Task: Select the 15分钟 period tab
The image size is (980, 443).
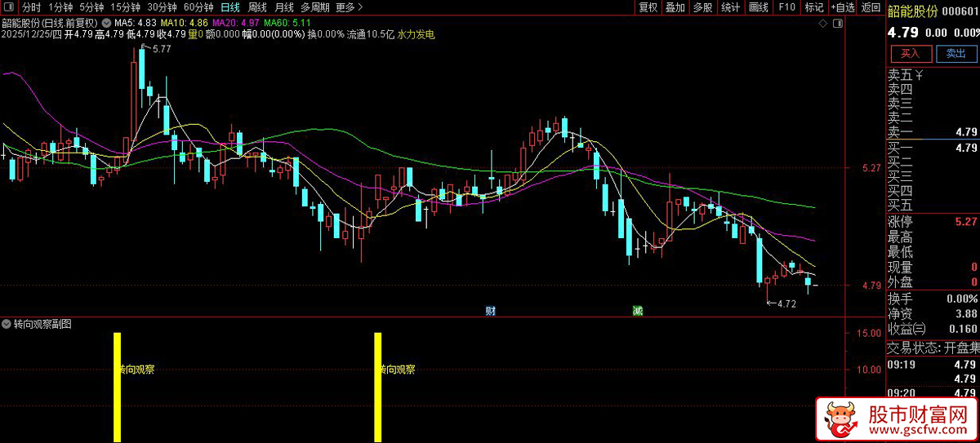Action: coord(126,7)
